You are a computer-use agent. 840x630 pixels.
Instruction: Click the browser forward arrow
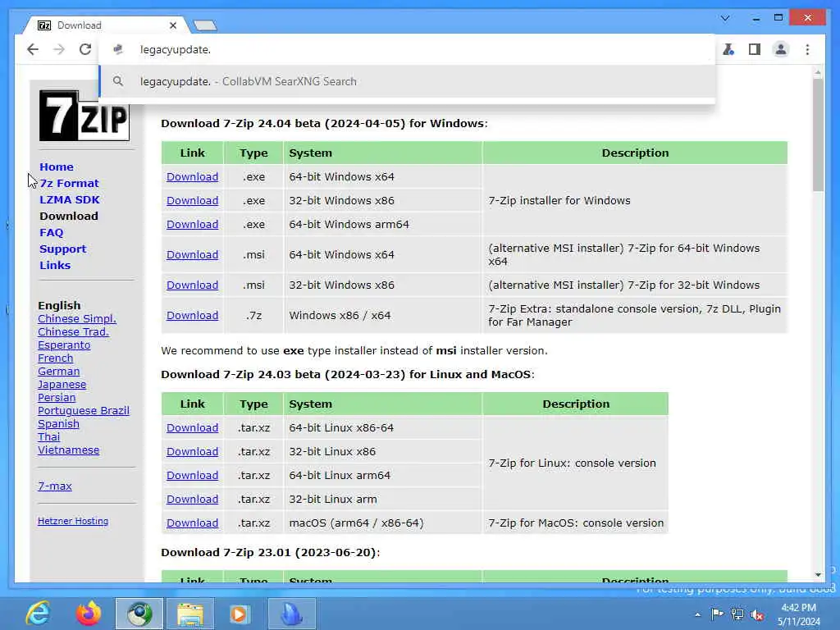point(59,49)
